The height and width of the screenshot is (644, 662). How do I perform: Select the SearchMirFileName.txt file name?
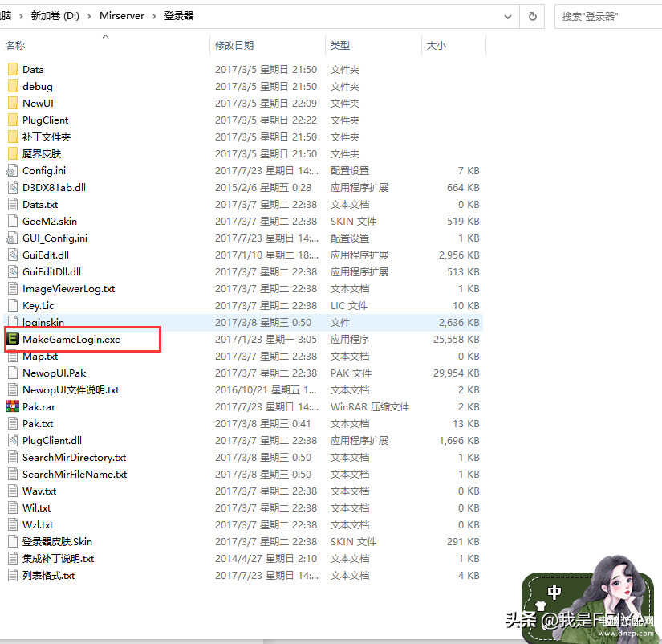(75, 475)
